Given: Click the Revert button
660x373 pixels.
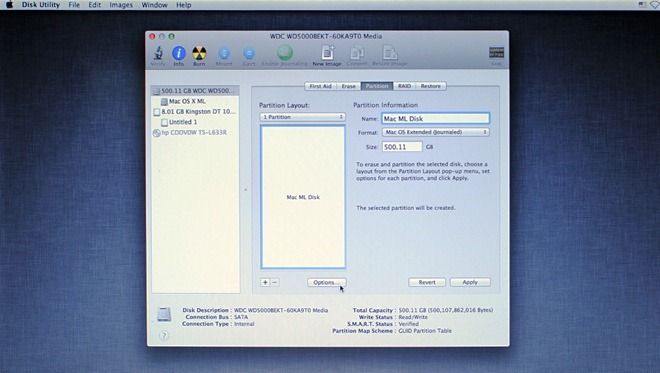Looking at the screenshot, I should pyautogui.click(x=427, y=282).
